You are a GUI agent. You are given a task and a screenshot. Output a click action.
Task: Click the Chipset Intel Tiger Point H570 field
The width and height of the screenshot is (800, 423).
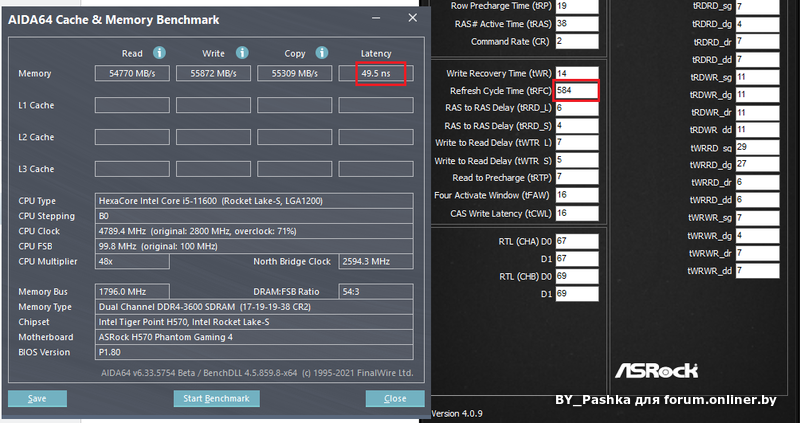pyautogui.click(x=254, y=322)
